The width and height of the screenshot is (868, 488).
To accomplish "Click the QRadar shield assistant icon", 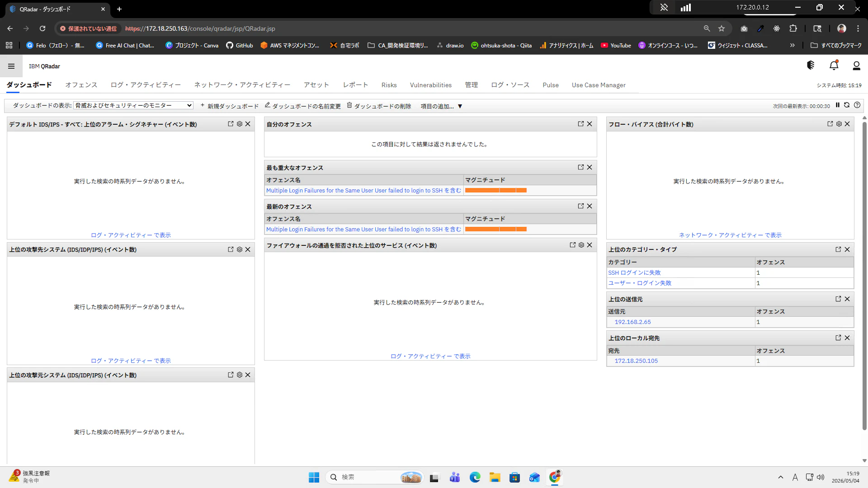I will point(811,65).
